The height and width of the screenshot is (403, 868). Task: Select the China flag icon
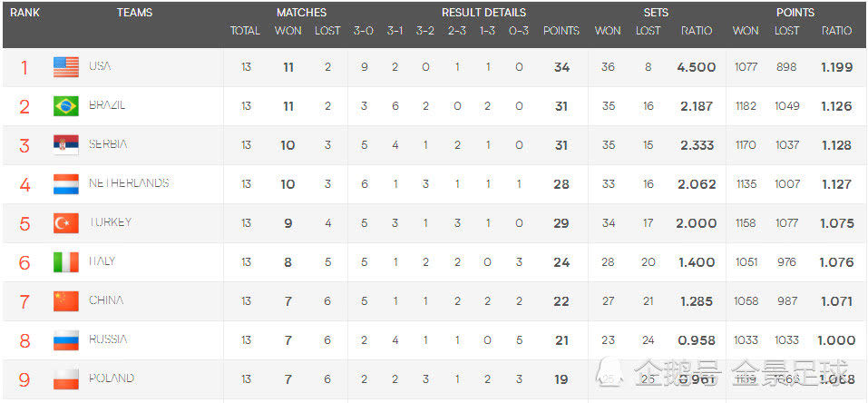(66, 301)
